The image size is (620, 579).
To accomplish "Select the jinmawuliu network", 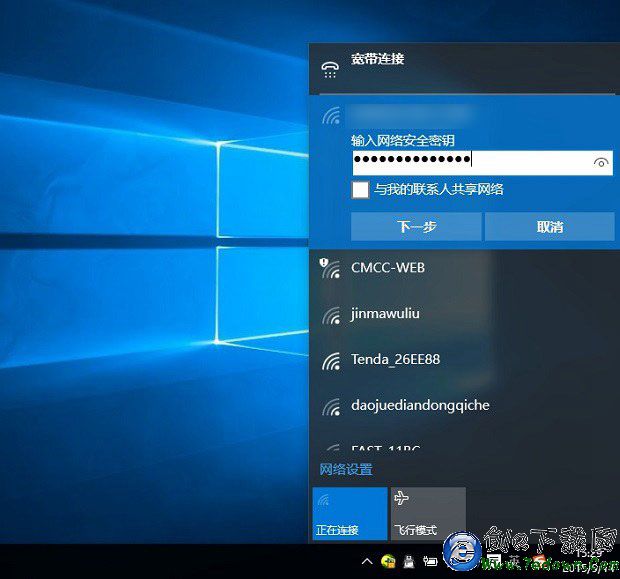I will (464, 314).
